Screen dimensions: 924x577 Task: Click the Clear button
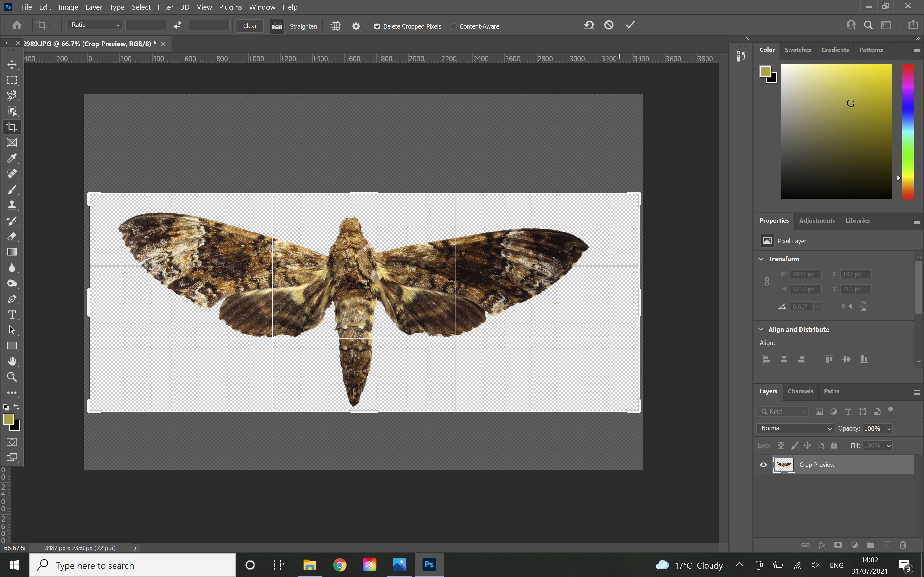[250, 26]
